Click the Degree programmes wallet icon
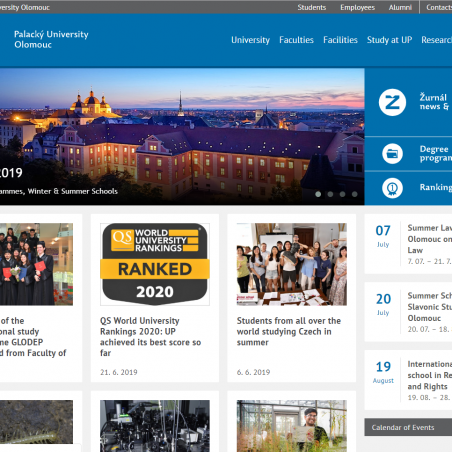452x452 pixels. [392, 154]
